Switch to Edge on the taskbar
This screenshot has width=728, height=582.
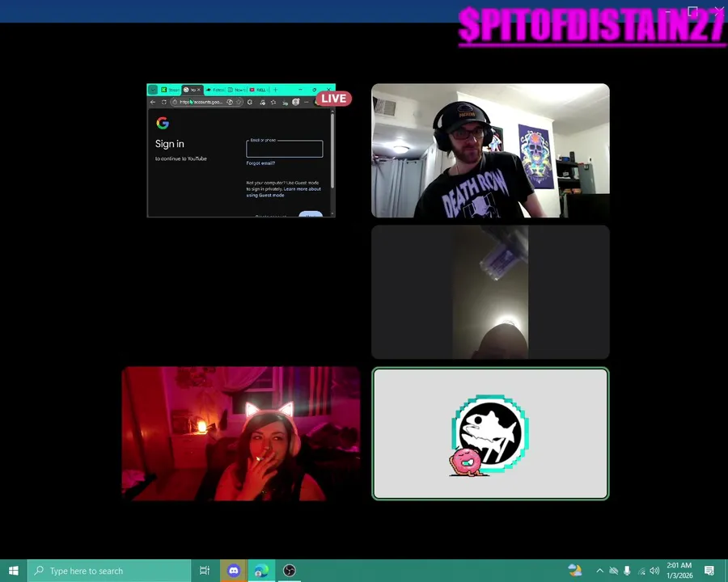(x=261, y=571)
